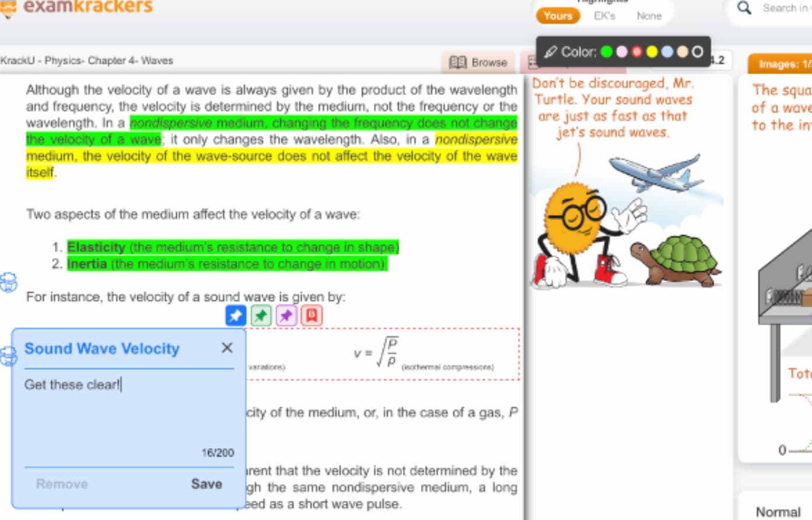Choose the empty circle no-color option
812x520 pixels.
[698, 52]
